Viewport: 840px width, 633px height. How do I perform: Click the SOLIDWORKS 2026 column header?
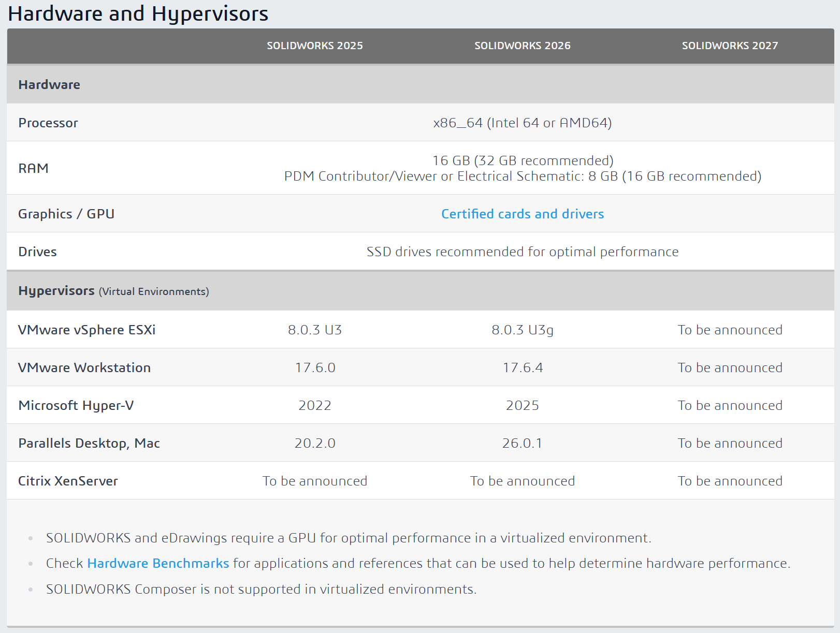click(523, 46)
